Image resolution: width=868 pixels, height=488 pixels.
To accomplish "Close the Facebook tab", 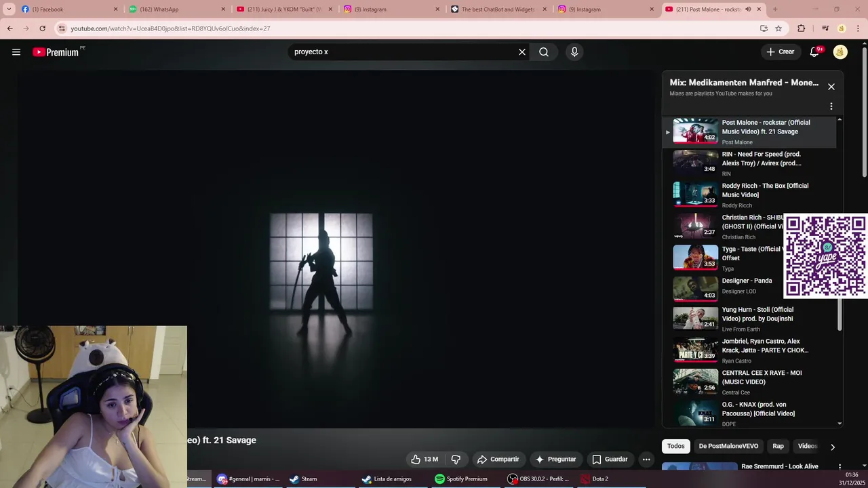I will pyautogui.click(x=115, y=9).
